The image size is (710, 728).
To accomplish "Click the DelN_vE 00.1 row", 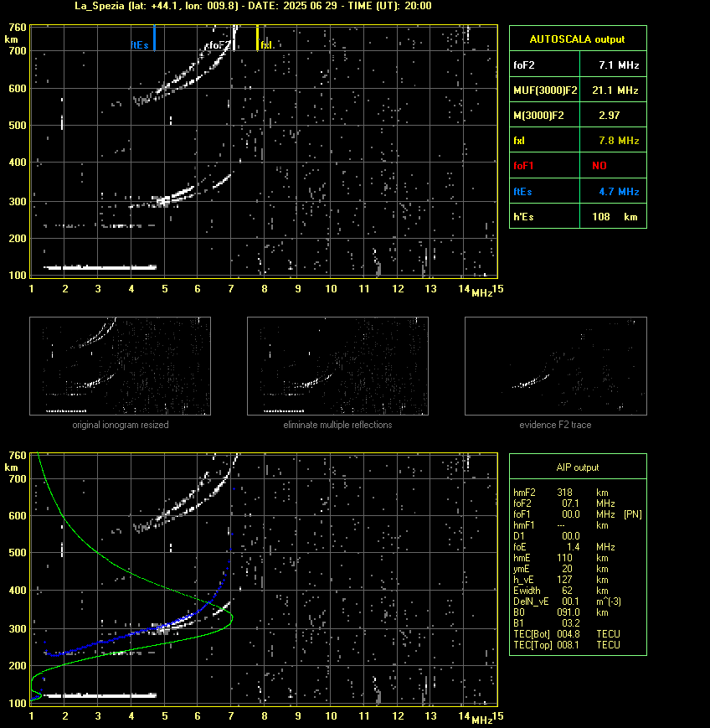I will 567,602.
